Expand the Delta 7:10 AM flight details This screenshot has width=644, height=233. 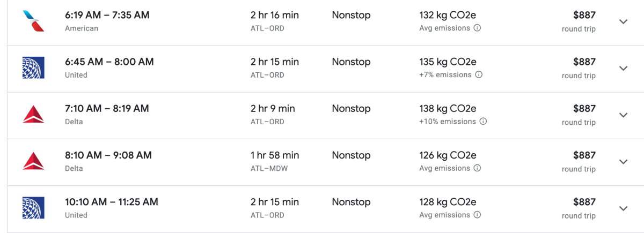tap(623, 115)
